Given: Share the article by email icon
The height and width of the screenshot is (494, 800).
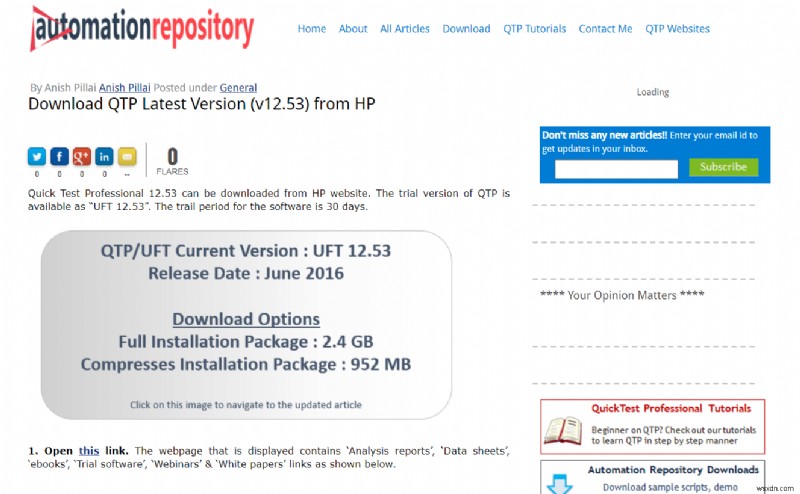Looking at the screenshot, I should 127,157.
